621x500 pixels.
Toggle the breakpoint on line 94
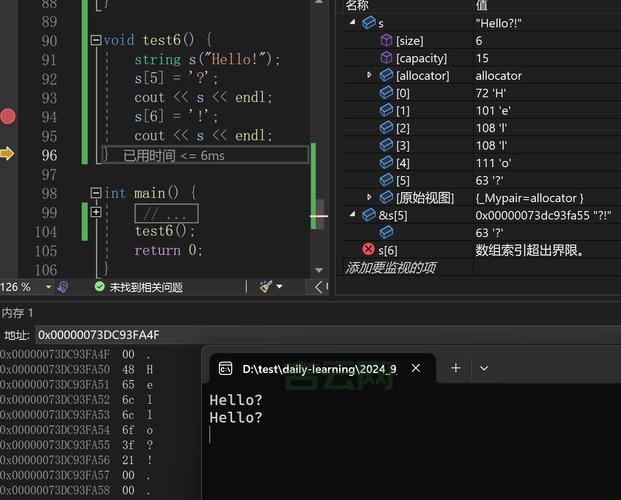coord(8,116)
